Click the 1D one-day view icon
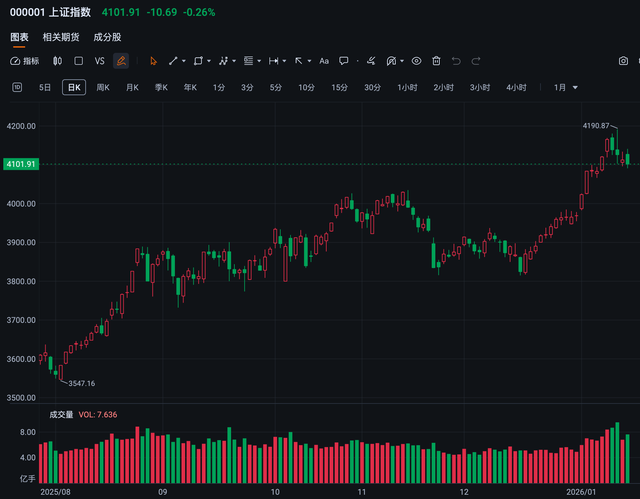This screenshot has height=499, width=640. [17, 87]
